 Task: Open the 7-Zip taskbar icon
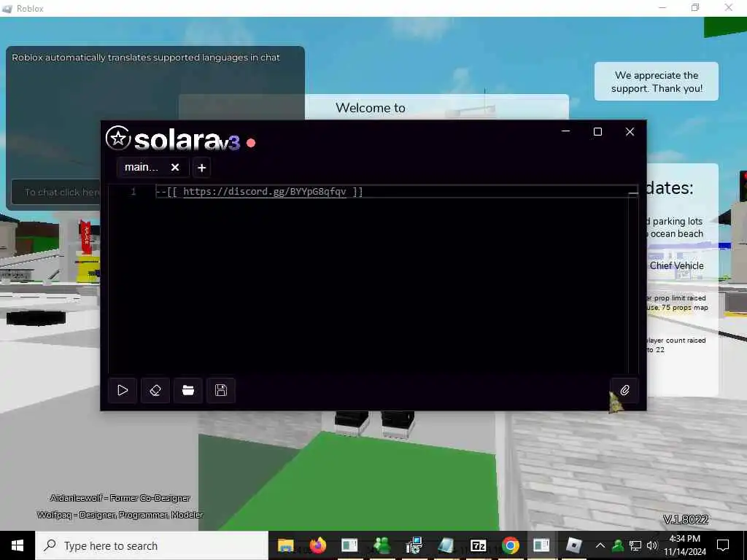[x=478, y=545]
